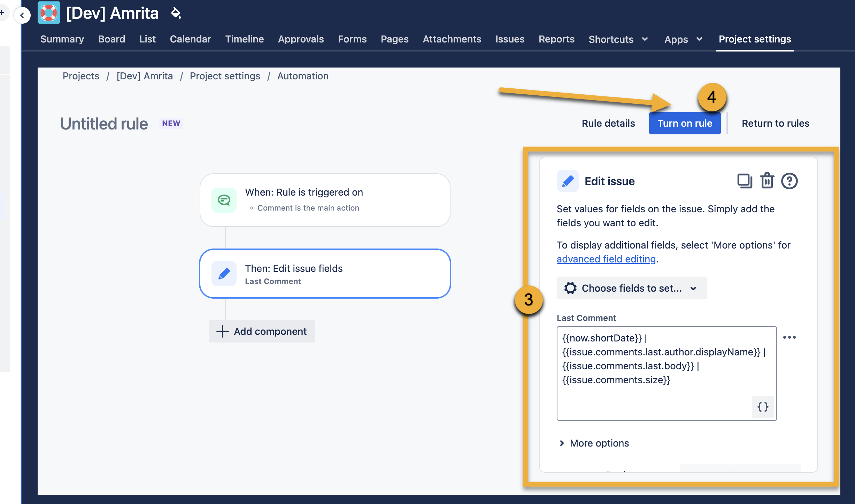Open help from the question mark icon
The width and height of the screenshot is (855, 504).
point(789,181)
